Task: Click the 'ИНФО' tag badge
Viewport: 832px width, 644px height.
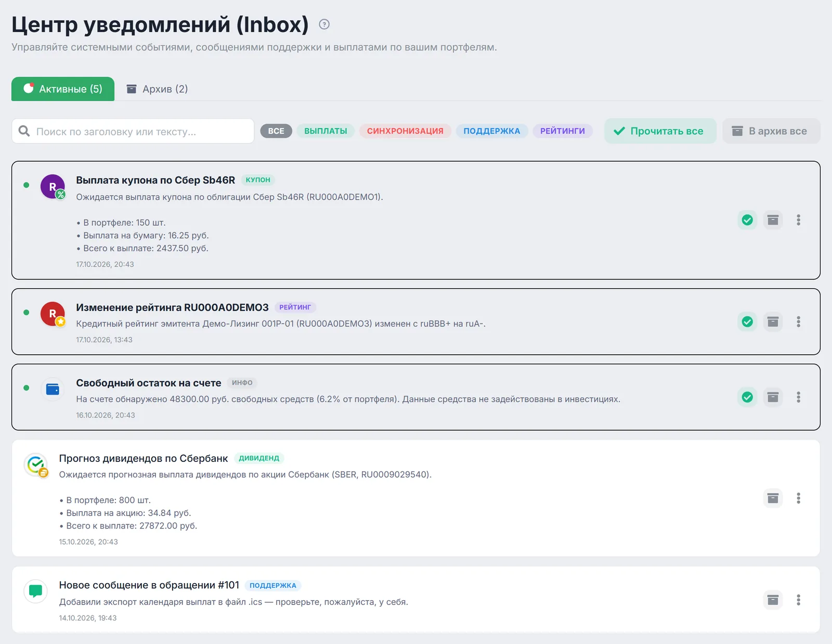Action: [x=242, y=383]
